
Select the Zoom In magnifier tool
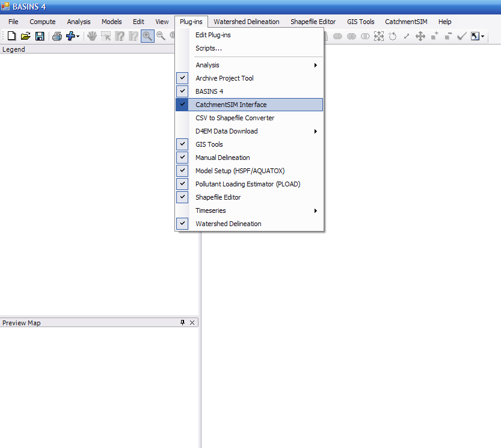[x=147, y=36]
